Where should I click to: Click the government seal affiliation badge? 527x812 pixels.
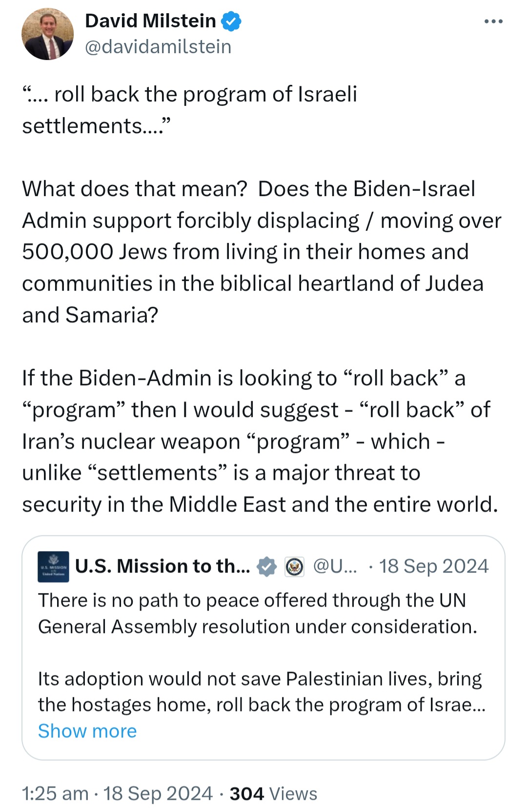[x=294, y=567]
